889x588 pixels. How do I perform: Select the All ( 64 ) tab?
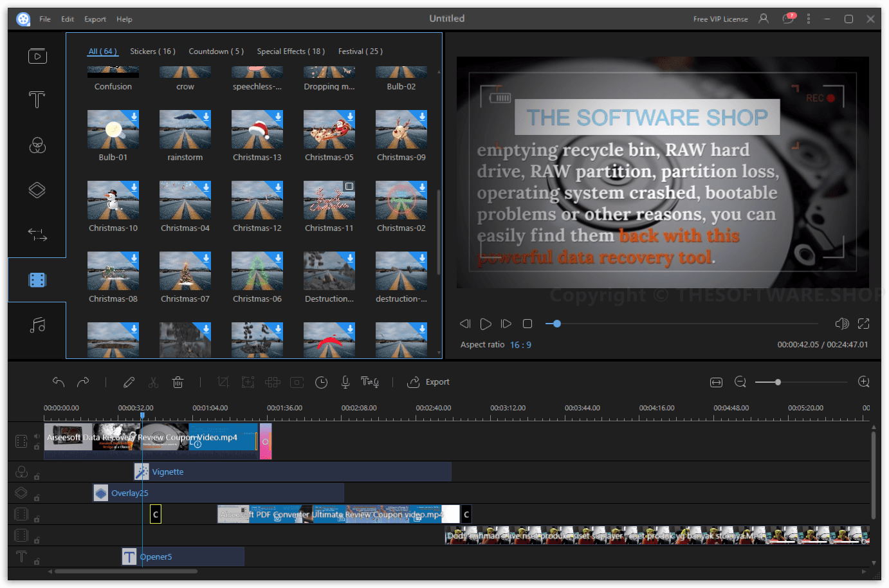click(103, 51)
